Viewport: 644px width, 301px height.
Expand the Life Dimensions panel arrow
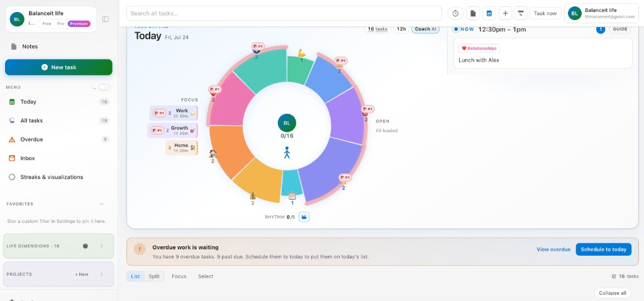coord(101,246)
